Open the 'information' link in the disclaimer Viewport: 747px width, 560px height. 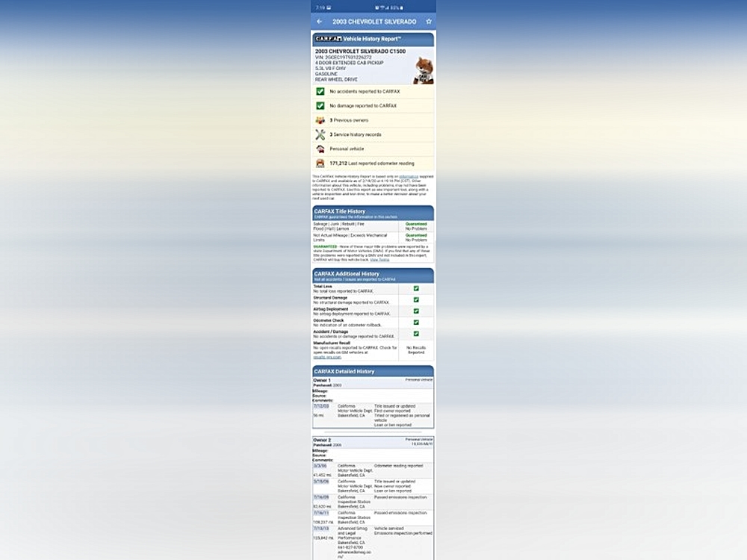pos(409,177)
